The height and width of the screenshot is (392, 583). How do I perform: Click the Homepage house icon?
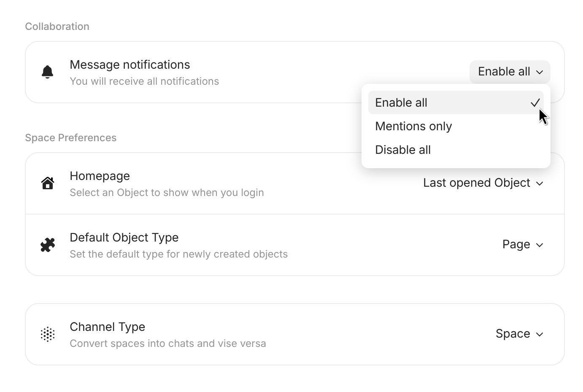point(48,183)
